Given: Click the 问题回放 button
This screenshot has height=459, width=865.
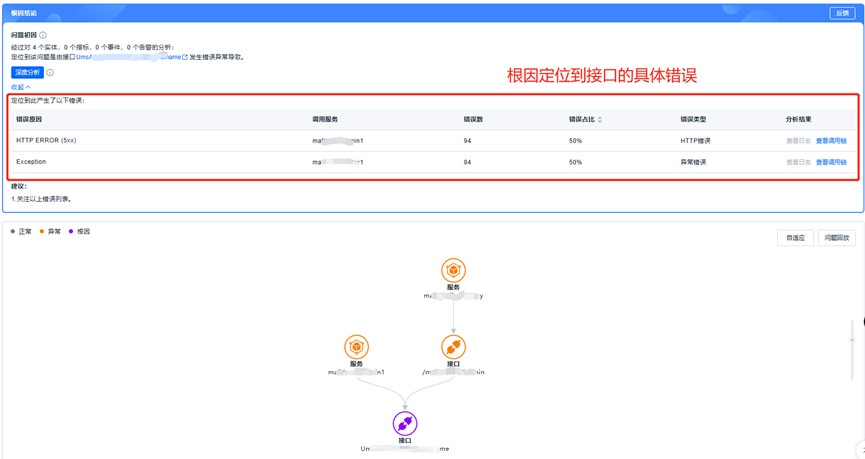Looking at the screenshot, I should pyautogui.click(x=836, y=238).
